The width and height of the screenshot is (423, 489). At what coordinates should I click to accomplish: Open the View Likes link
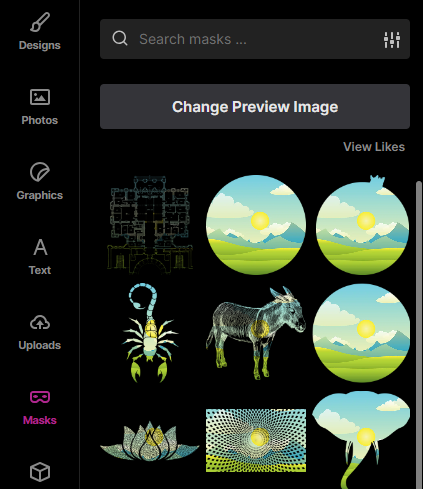coord(374,147)
